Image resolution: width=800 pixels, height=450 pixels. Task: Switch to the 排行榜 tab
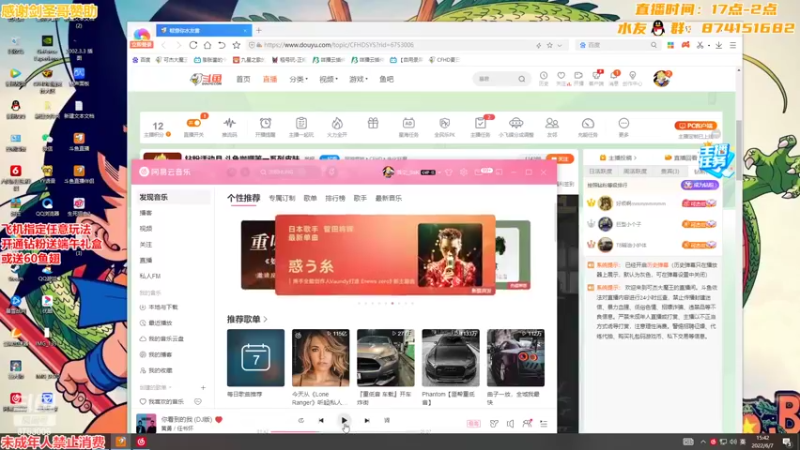(335, 198)
